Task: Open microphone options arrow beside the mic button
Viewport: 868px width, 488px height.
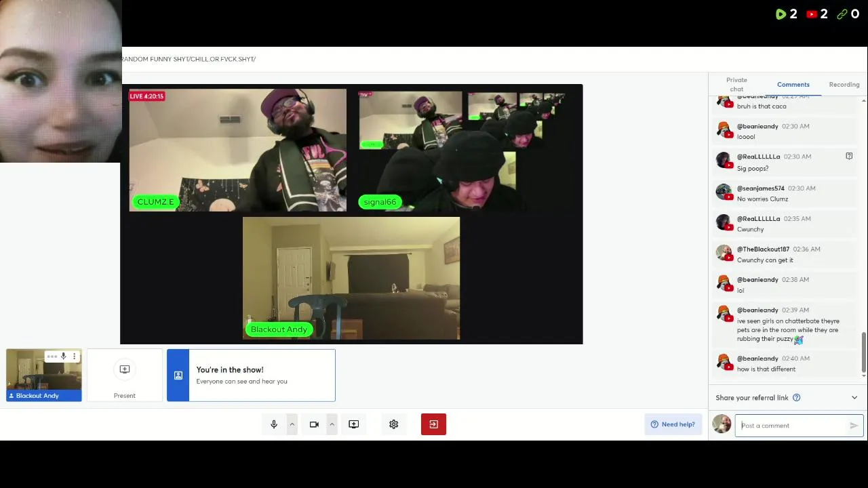Action: point(292,424)
